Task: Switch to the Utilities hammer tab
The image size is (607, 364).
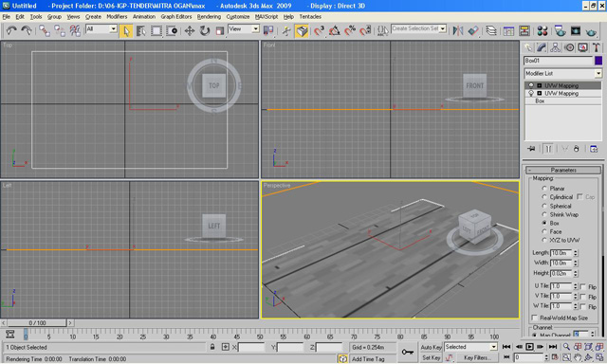Action: (x=597, y=47)
